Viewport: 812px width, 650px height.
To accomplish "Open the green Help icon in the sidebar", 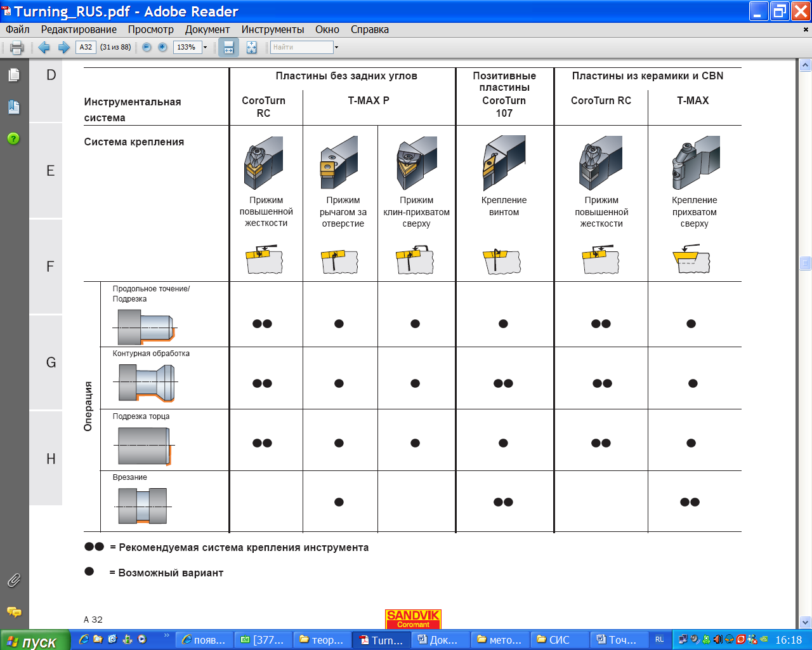I will 13,138.
